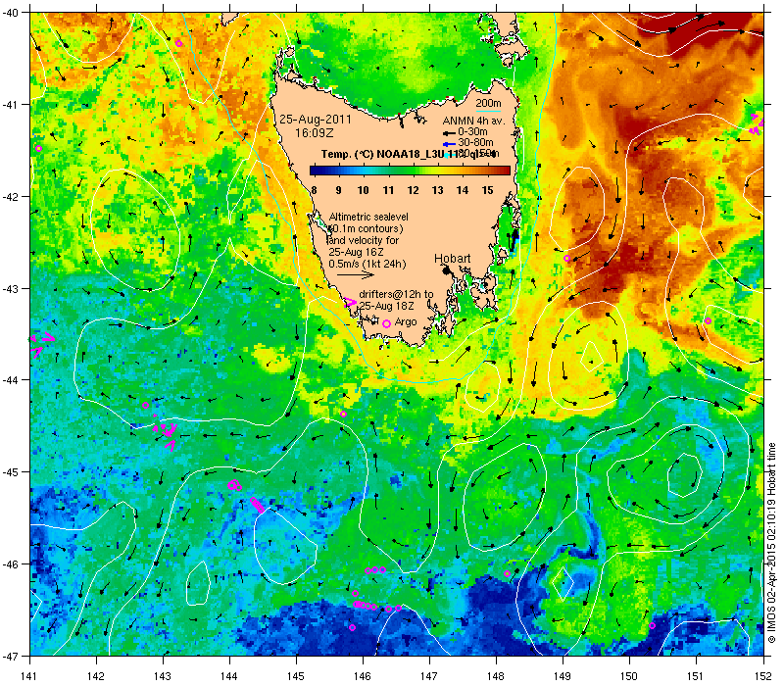Click the 30-80m depth label

(475, 142)
